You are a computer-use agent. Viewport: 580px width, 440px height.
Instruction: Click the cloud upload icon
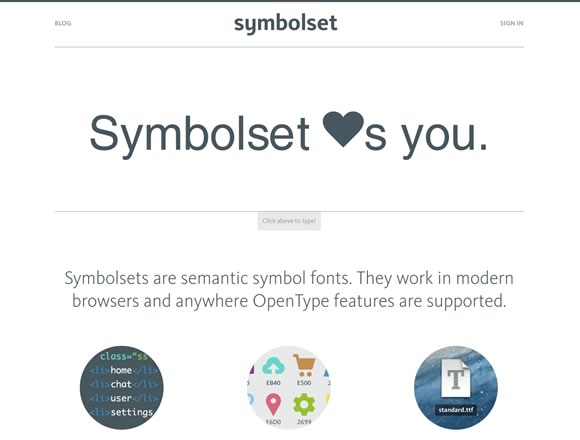pyautogui.click(x=273, y=366)
